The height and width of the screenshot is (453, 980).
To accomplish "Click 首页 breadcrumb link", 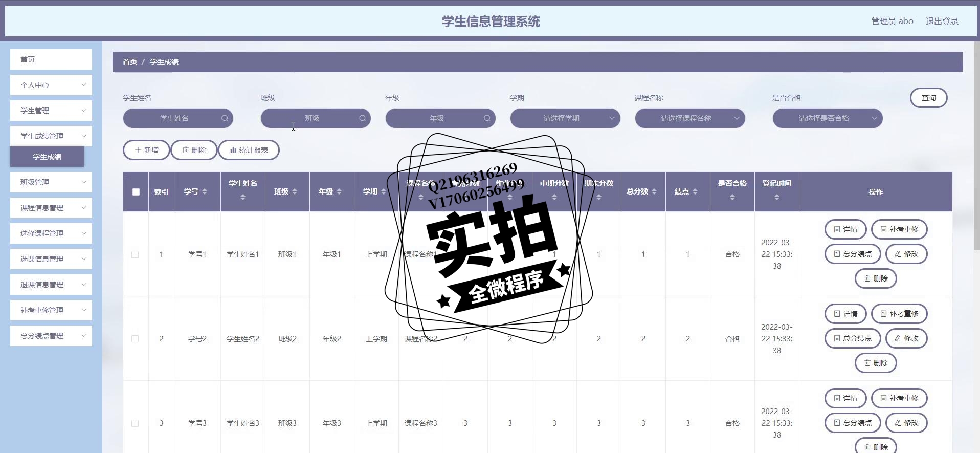I will click(x=130, y=62).
